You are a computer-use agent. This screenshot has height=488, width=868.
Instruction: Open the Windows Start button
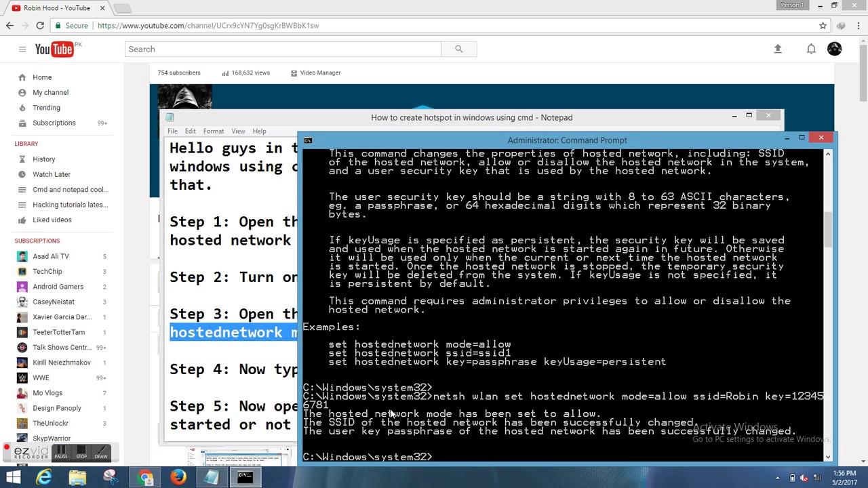13,478
